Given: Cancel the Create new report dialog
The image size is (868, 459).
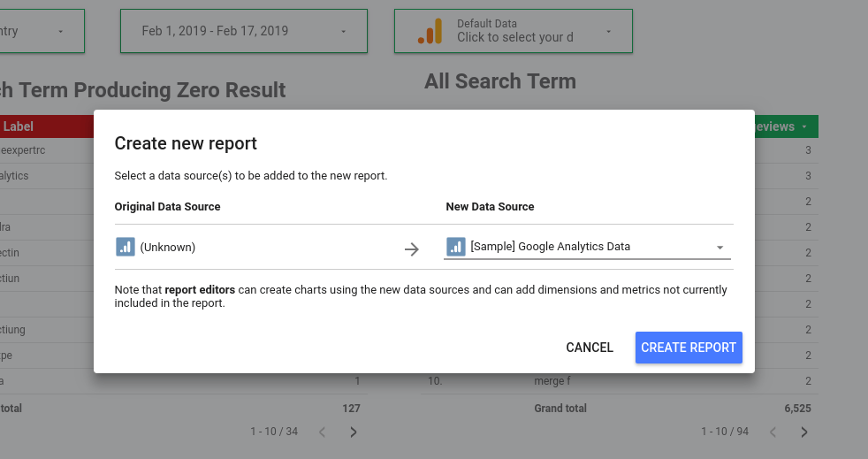Looking at the screenshot, I should click(x=590, y=348).
